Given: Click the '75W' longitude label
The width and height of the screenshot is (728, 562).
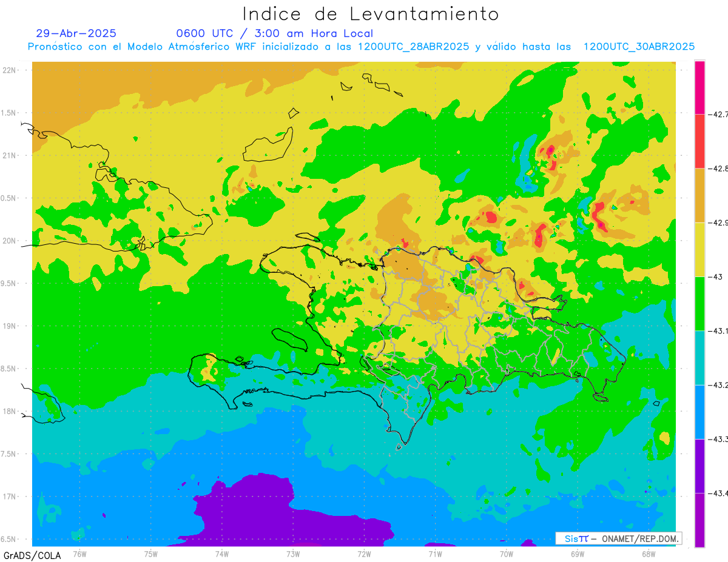Looking at the screenshot, I should [151, 554].
